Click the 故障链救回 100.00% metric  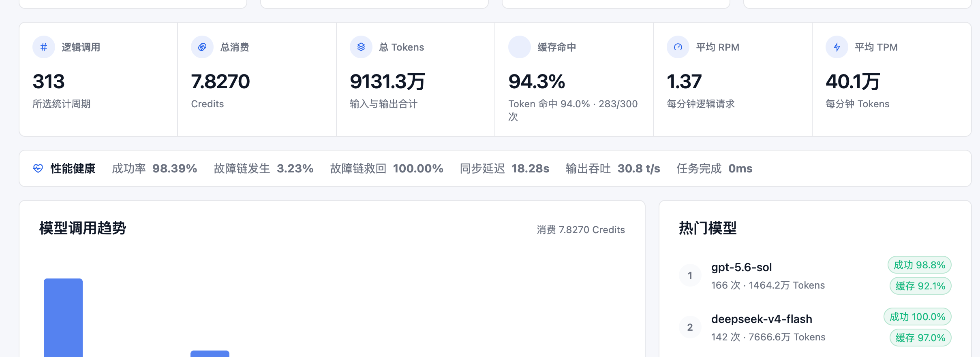pos(387,168)
